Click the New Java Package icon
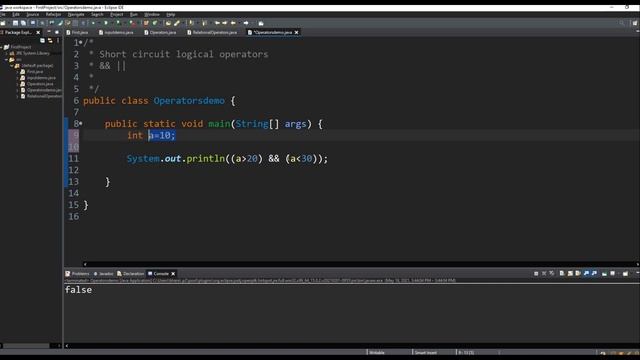 [146, 23]
